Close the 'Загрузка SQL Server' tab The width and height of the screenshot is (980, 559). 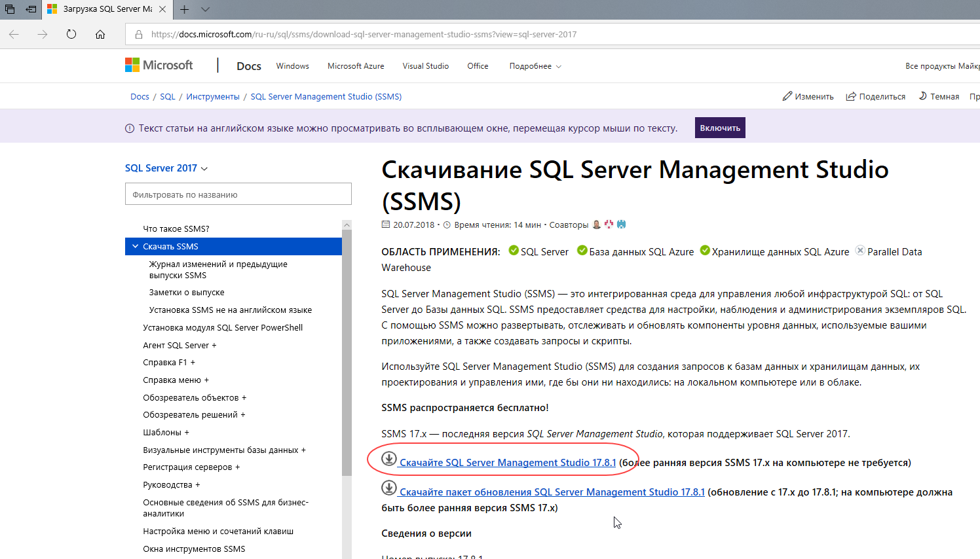[x=162, y=9]
